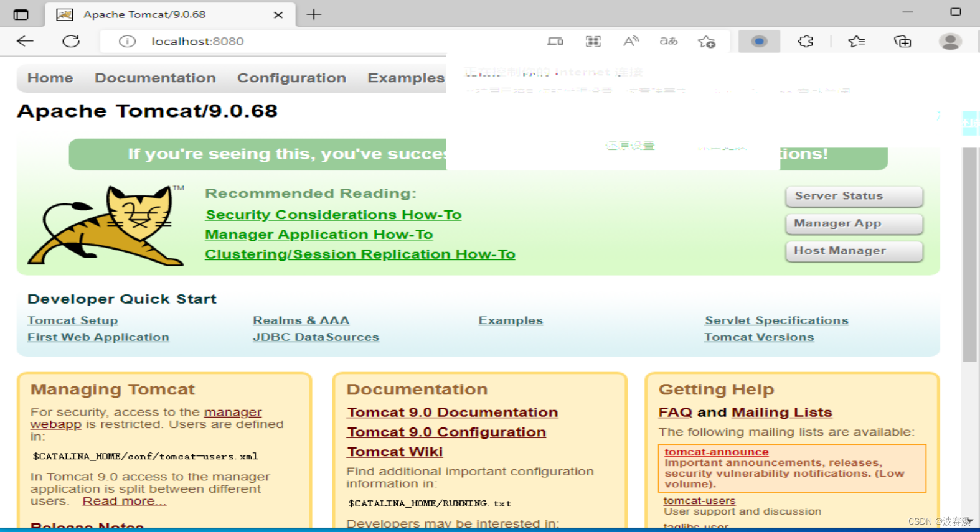Close the Apache Tomcat/9.0.68 tab

click(x=278, y=14)
